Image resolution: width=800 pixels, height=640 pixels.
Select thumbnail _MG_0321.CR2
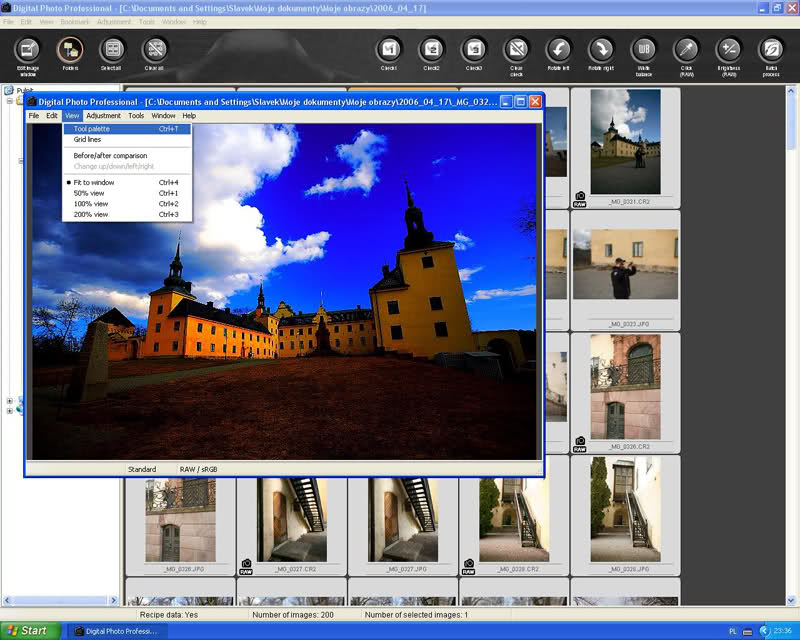626,148
